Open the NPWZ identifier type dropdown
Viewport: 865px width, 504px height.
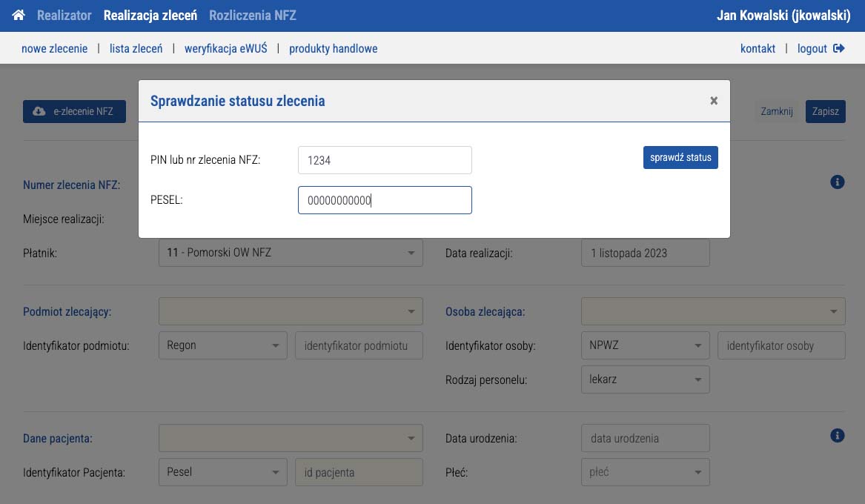pyautogui.click(x=645, y=345)
